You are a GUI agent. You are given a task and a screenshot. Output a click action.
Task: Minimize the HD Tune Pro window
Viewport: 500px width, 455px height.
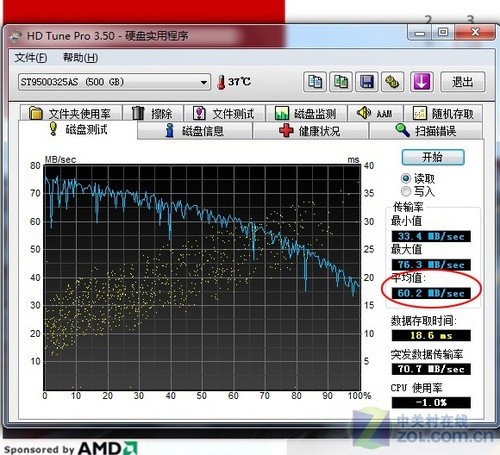tap(420, 33)
